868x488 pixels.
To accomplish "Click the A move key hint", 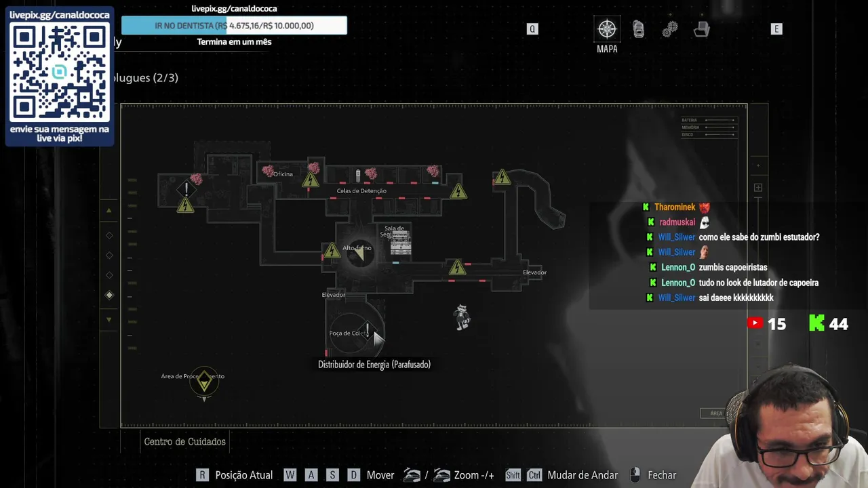I will [311, 475].
